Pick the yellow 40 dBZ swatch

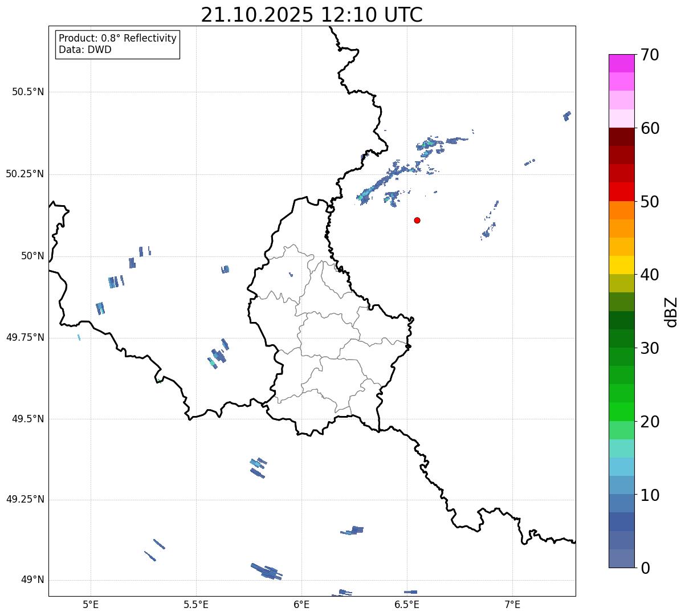click(x=621, y=266)
